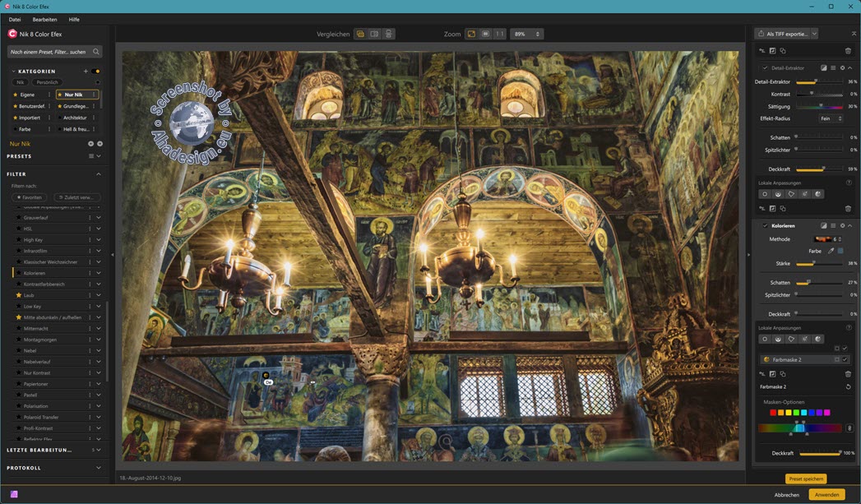Expand the Protokoll section
Viewport: 861px width, 504px height.
click(99, 468)
